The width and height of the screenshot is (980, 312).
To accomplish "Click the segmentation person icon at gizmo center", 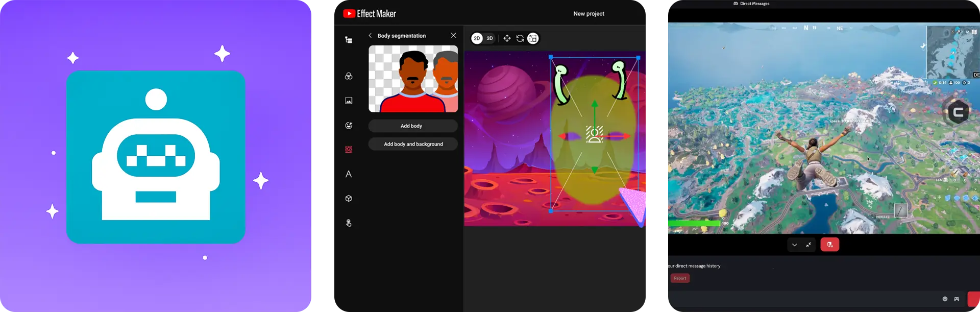I will click(x=595, y=135).
